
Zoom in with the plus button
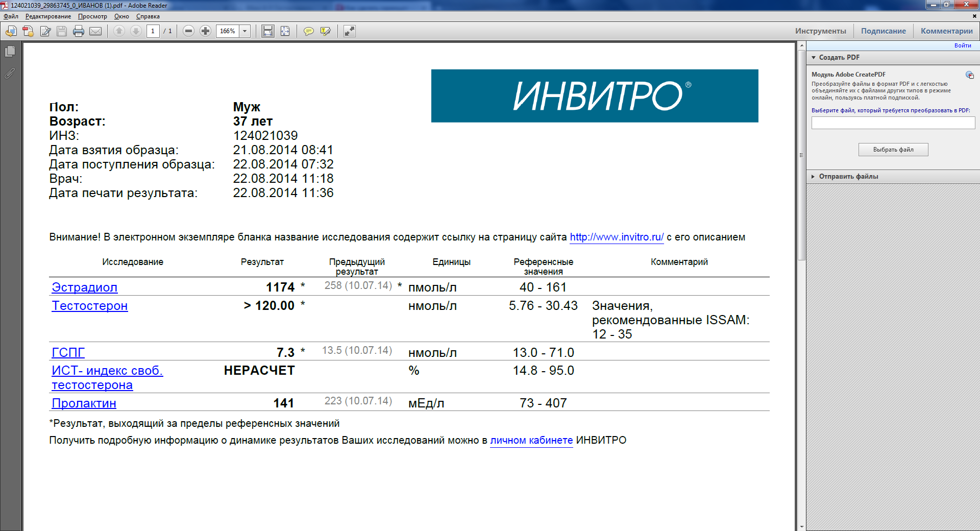tap(205, 31)
